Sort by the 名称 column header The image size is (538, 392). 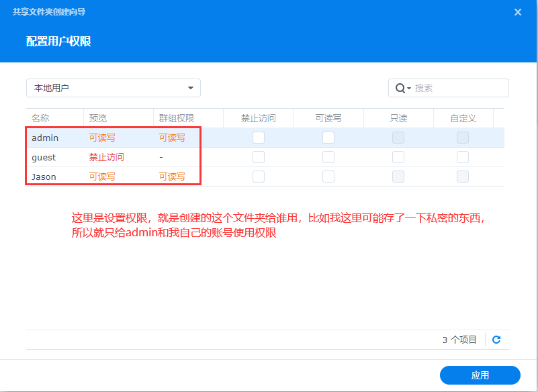coord(42,117)
